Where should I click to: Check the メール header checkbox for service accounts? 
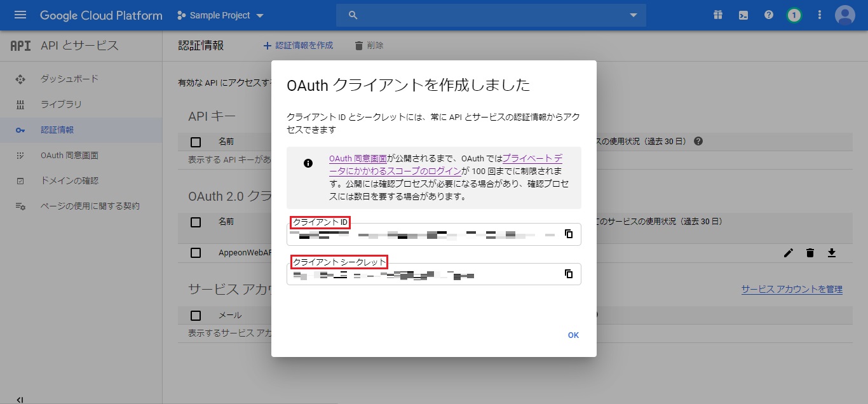click(x=195, y=314)
